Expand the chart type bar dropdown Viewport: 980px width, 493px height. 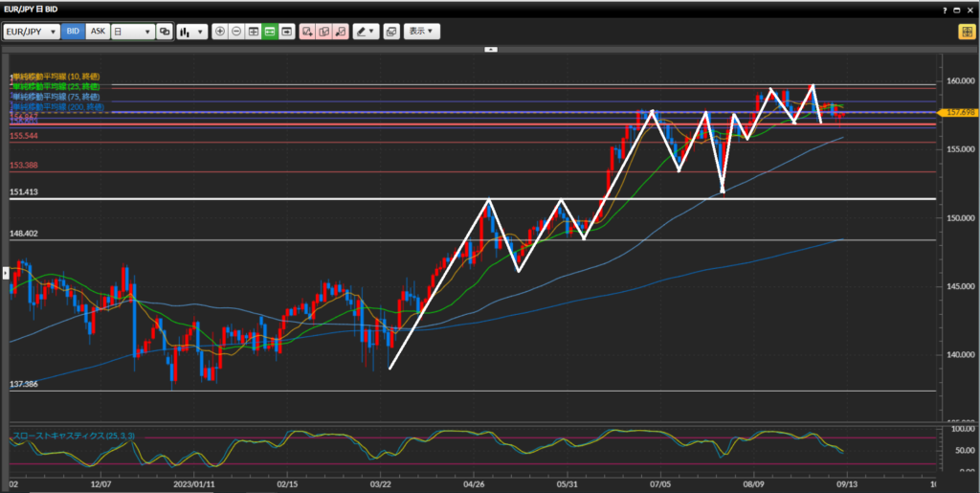(191, 32)
